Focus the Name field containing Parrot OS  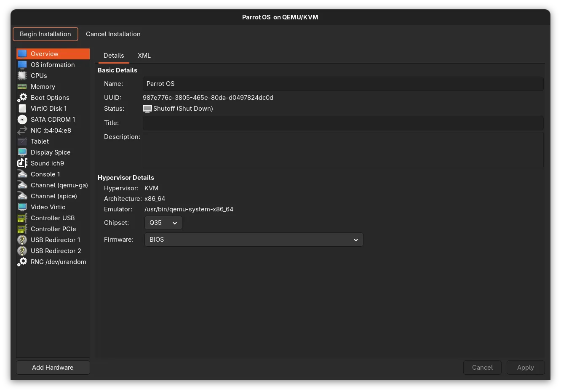coord(343,84)
